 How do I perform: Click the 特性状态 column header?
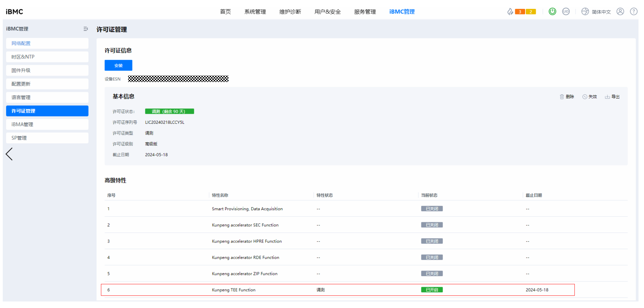coord(325,195)
